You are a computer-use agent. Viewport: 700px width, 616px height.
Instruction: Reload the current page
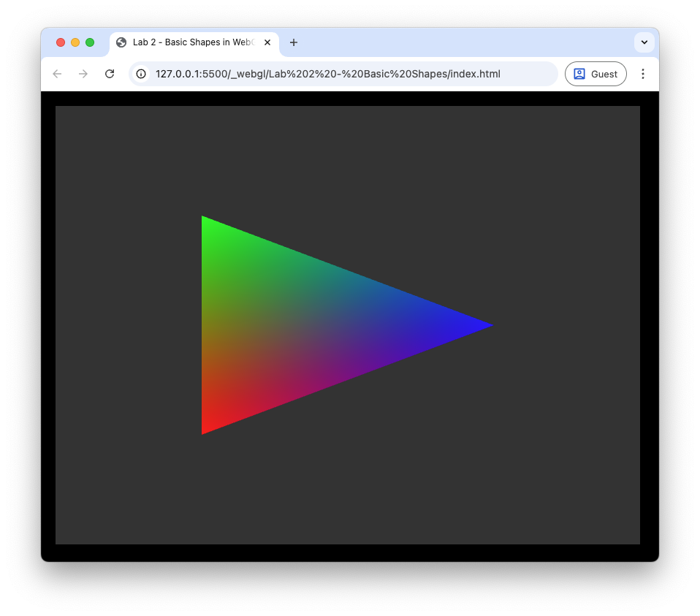(110, 74)
